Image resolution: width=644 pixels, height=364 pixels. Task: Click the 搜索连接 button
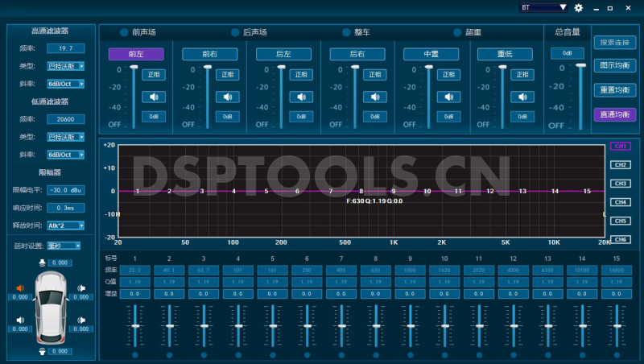[x=615, y=43]
